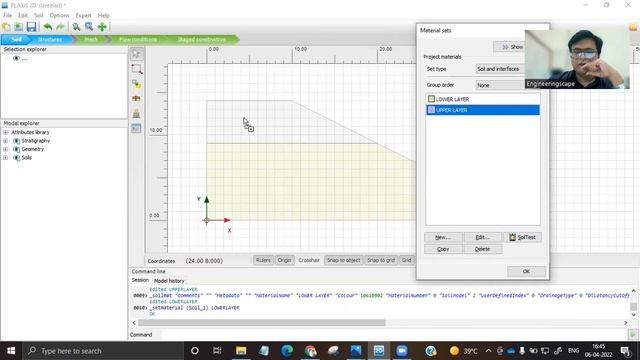Image resolution: width=640 pixels, height=360 pixels.
Task: Launch Microsoft Edge from taskbar
Action: click(287, 351)
